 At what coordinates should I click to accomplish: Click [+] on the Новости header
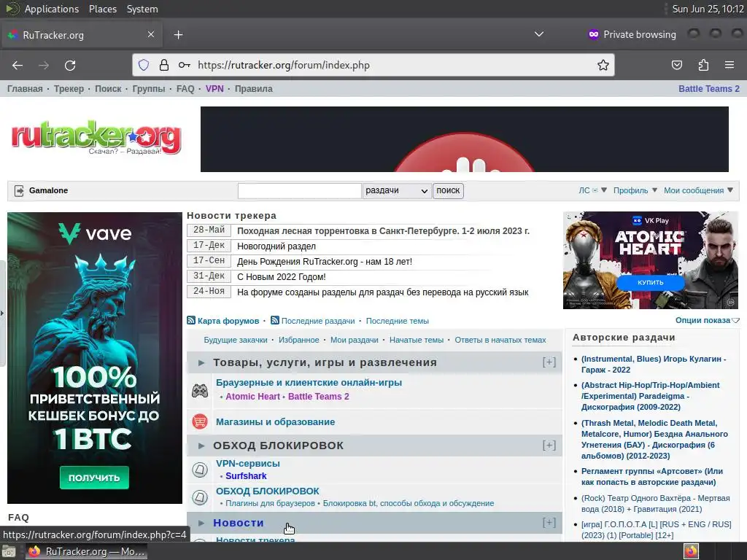[549, 522]
